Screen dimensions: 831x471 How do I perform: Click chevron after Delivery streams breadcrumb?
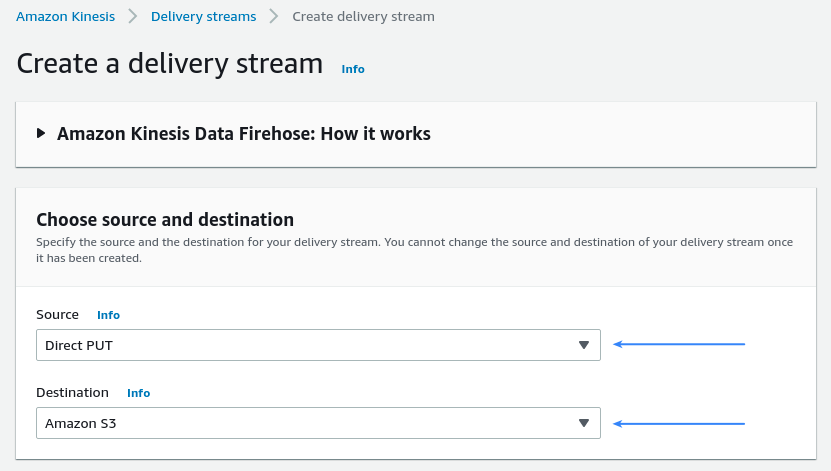[273, 16]
